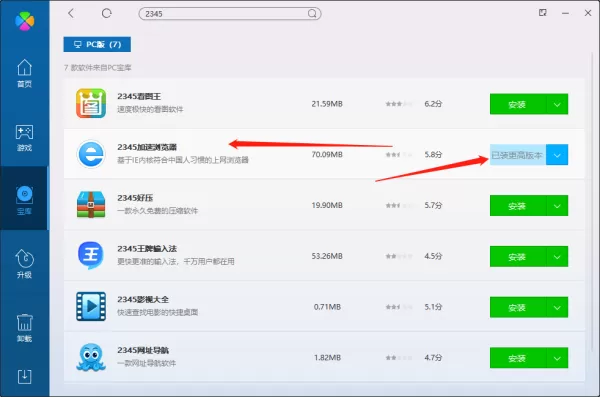This screenshot has width=600, height=397.
Task: Expand the dropdown for 2345加速浏览器
Action: [557, 155]
